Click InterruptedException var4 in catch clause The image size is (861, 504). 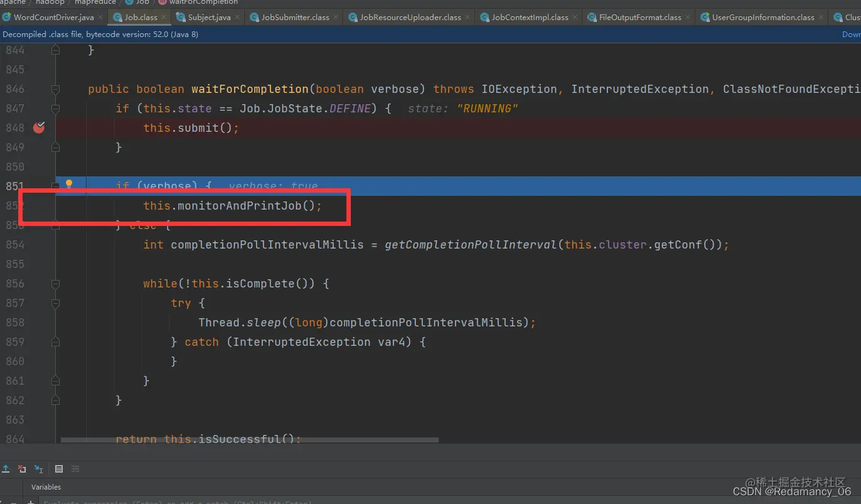point(320,341)
